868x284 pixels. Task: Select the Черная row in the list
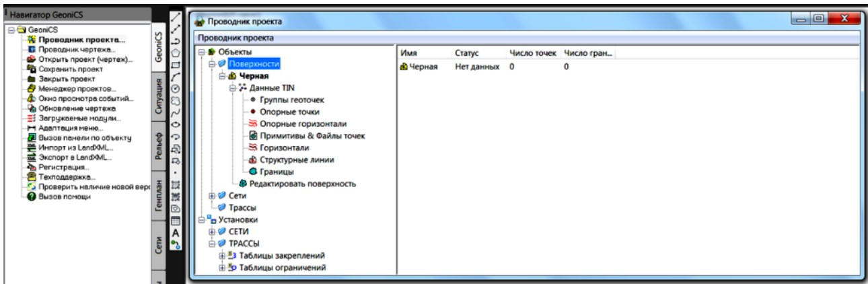pyautogui.click(x=419, y=67)
